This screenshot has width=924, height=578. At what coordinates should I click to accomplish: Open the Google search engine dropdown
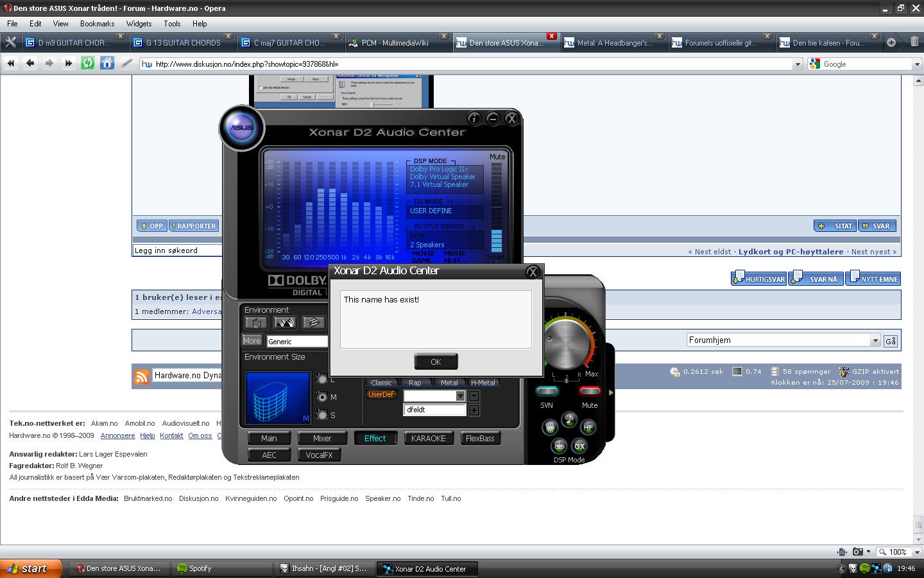(916, 64)
